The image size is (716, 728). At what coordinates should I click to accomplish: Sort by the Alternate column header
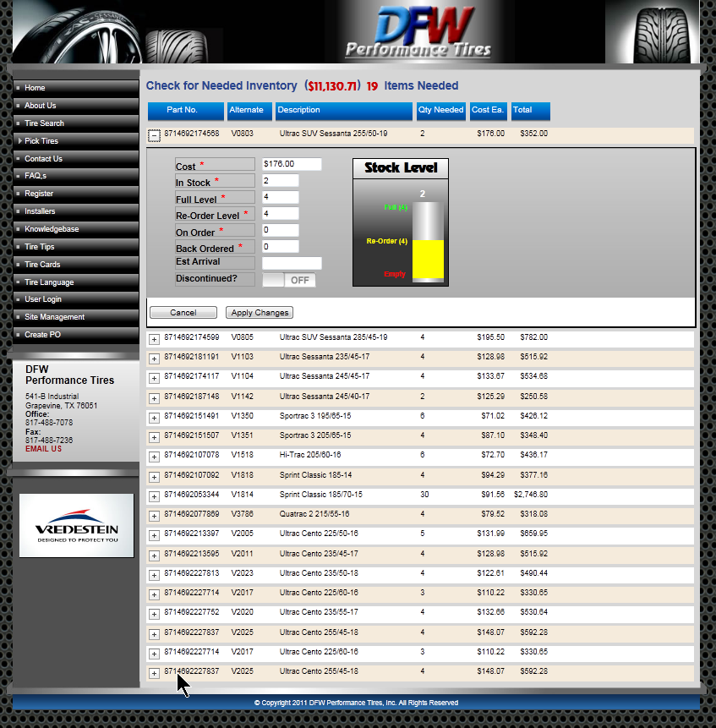(x=249, y=111)
